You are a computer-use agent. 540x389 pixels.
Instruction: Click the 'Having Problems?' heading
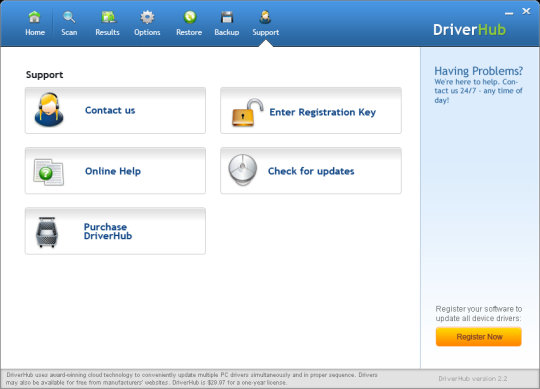pyautogui.click(x=478, y=71)
